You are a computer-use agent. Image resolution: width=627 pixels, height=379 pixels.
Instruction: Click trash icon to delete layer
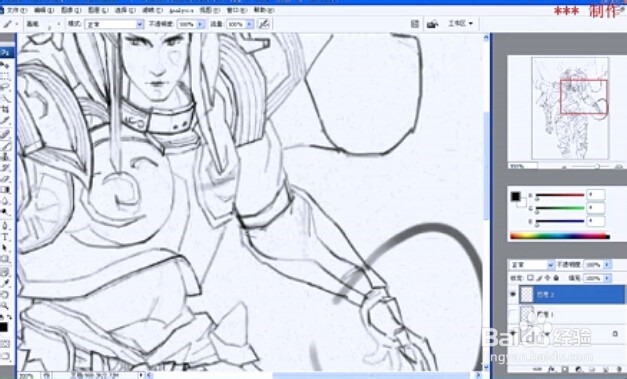point(618,369)
